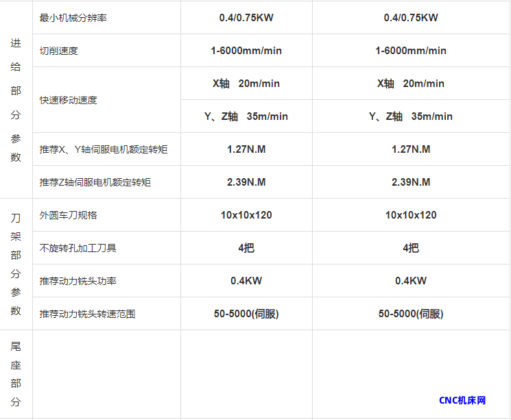This screenshot has height=420, width=511.
Task: Select the 刀架部分参数 section header
Action: [16, 264]
